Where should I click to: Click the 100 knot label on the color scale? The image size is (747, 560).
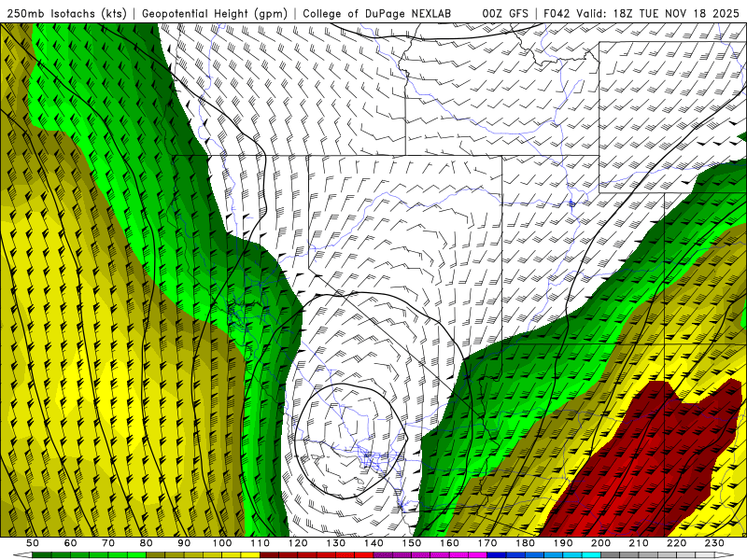222,543
